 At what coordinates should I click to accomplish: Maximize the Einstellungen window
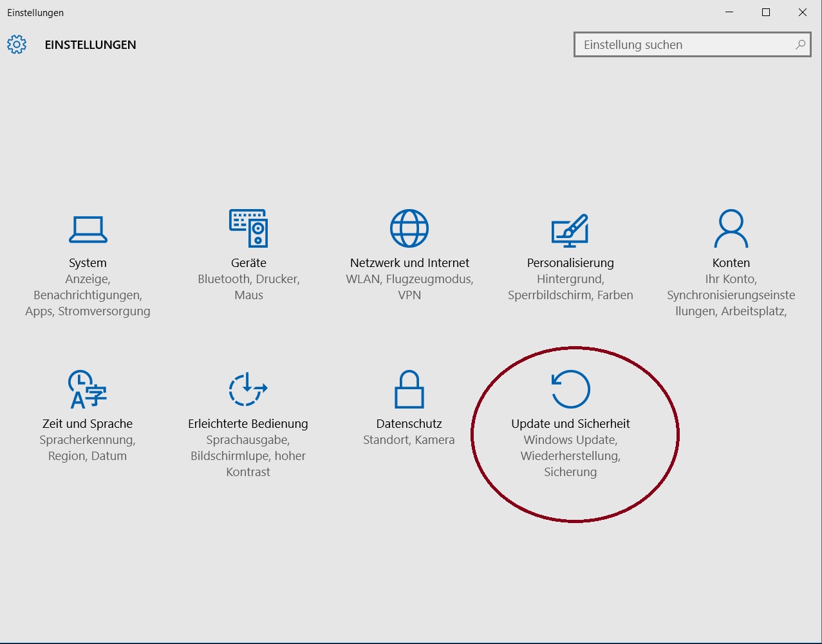(766, 12)
